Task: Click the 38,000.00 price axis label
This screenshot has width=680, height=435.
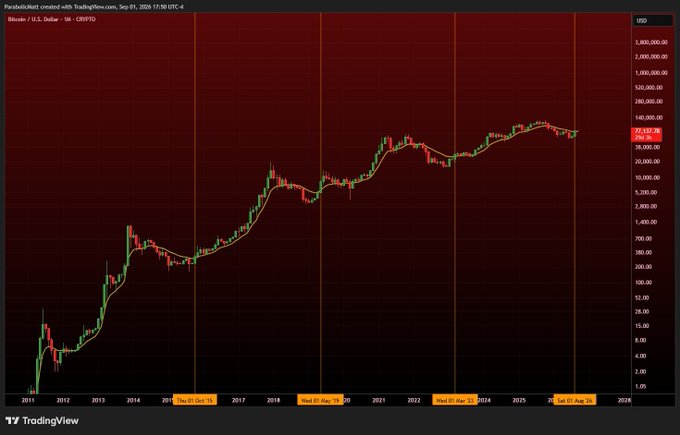Action: coord(648,147)
